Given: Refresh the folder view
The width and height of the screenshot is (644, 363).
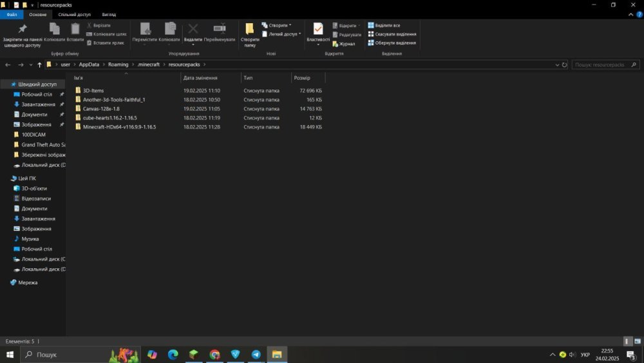Looking at the screenshot, I should 564,64.
